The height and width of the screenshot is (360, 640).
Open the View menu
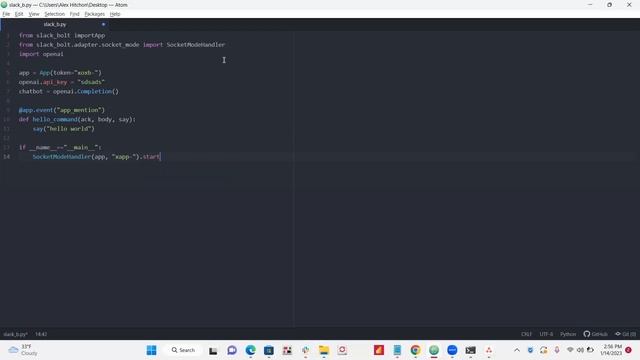coord(34,14)
